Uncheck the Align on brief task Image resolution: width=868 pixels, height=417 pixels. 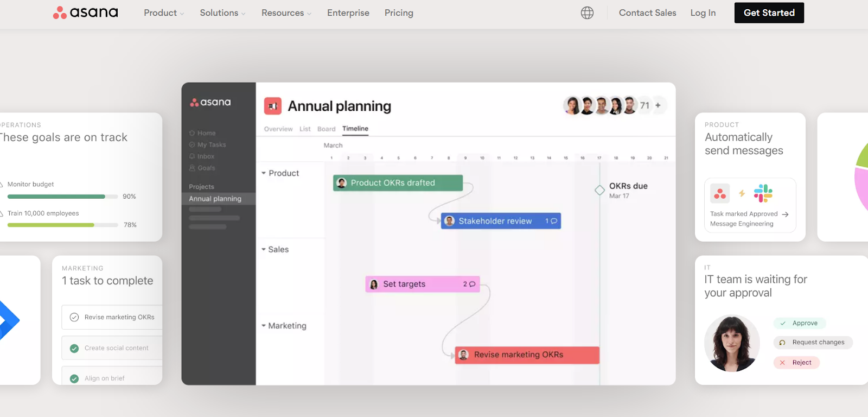tap(74, 378)
